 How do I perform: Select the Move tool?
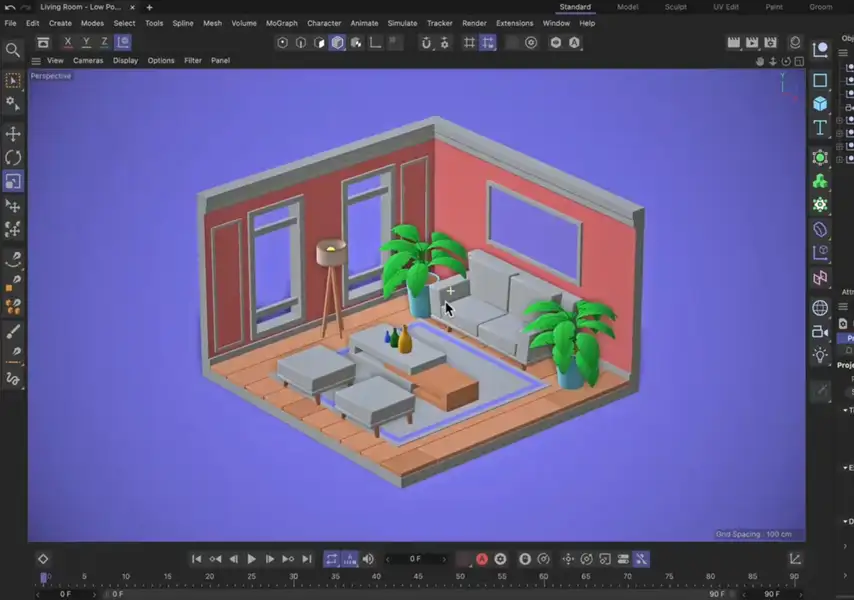coord(13,133)
